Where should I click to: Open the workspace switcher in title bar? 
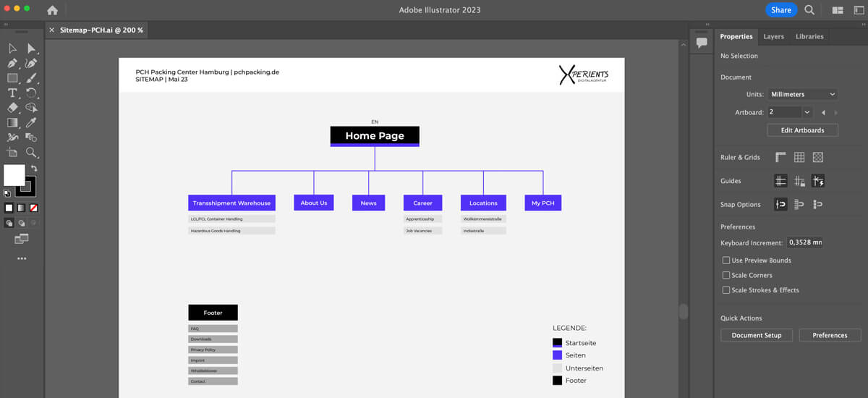click(858, 10)
